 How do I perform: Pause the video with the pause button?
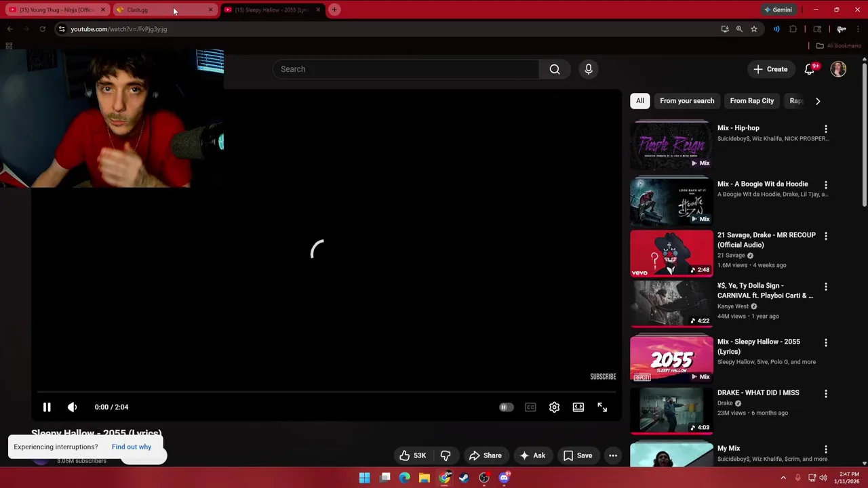click(47, 407)
